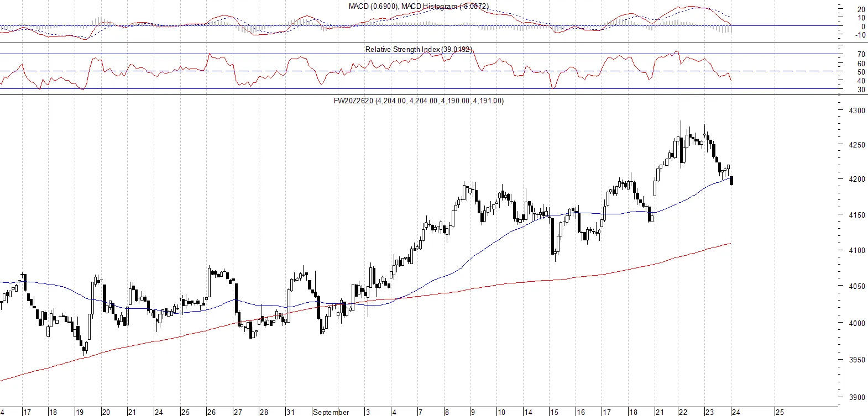Click date label 22 on time axis

pyautogui.click(x=683, y=412)
